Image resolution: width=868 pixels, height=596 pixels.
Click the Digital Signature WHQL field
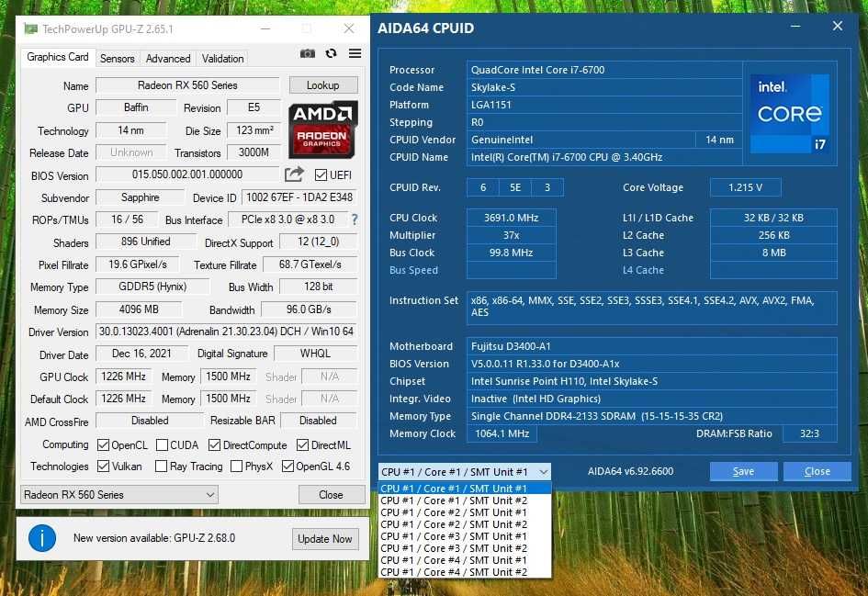tap(316, 354)
